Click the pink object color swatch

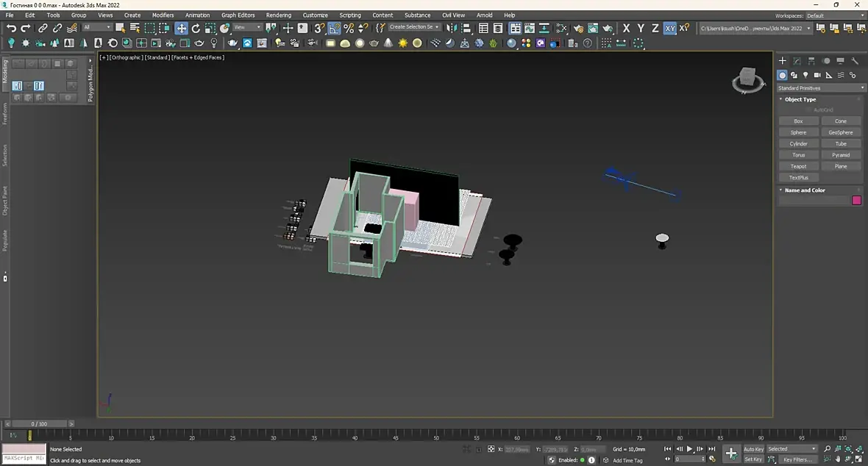(x=856, y=201)
